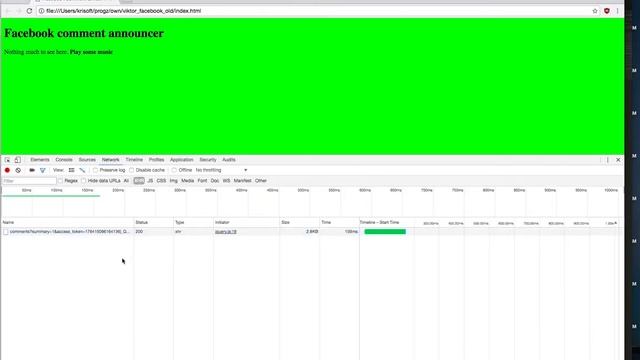Enable the Regex filter checkbox

(x=60, y=181)
